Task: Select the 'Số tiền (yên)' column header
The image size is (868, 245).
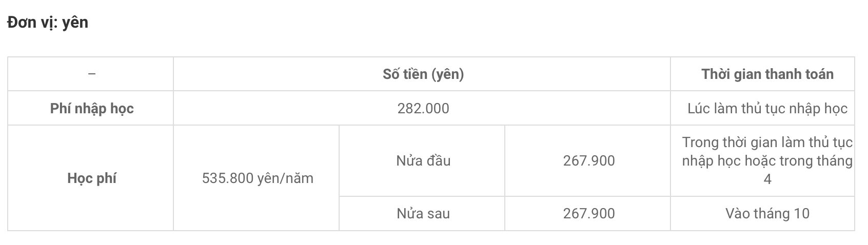Action: click(423, 74)
